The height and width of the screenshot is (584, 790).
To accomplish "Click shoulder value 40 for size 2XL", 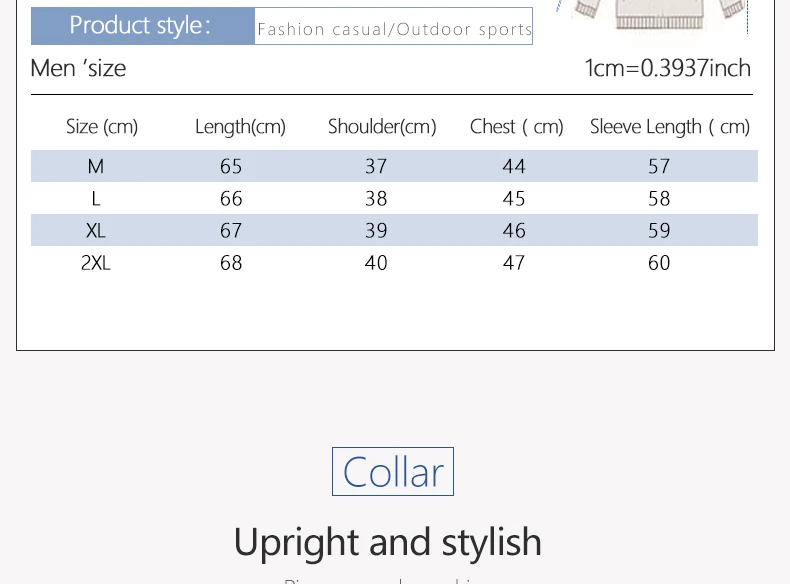I will 376,263.
